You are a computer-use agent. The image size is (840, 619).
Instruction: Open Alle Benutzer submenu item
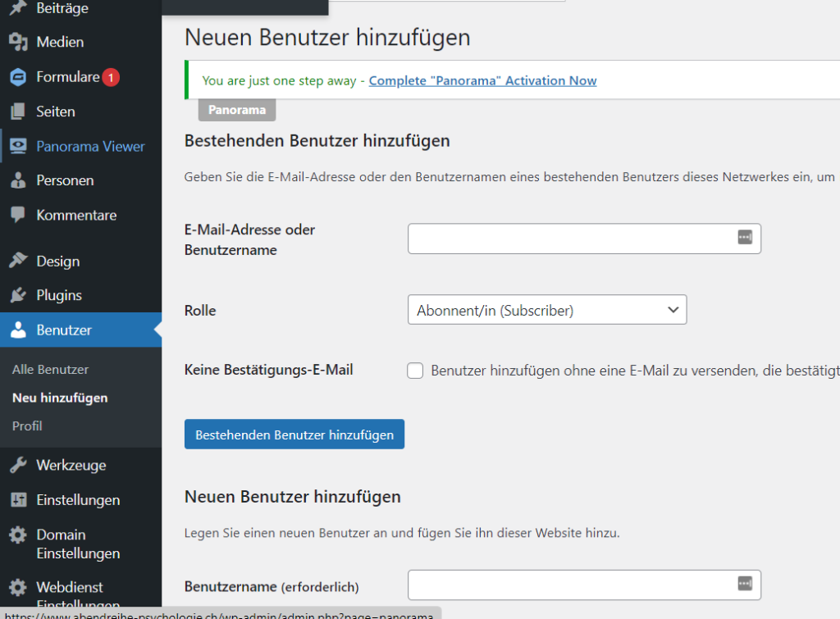50,370
